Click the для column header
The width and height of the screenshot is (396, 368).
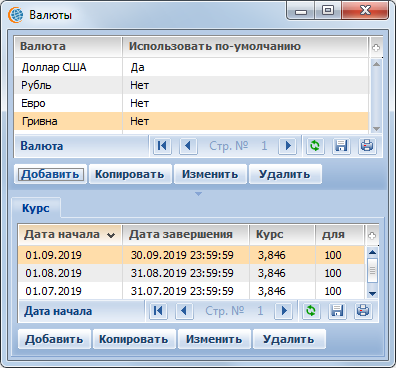coord(339,235)
